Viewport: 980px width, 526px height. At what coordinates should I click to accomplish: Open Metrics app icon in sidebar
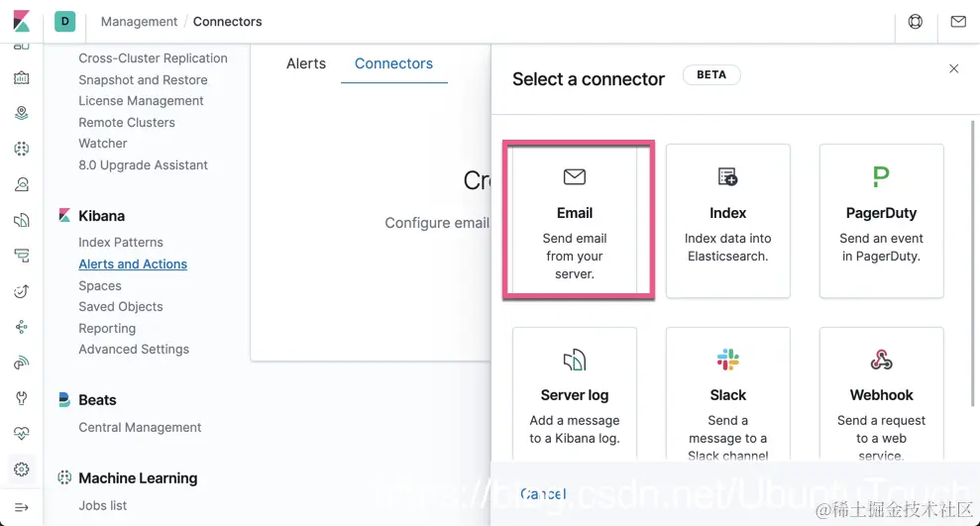[x=21, y=184]
